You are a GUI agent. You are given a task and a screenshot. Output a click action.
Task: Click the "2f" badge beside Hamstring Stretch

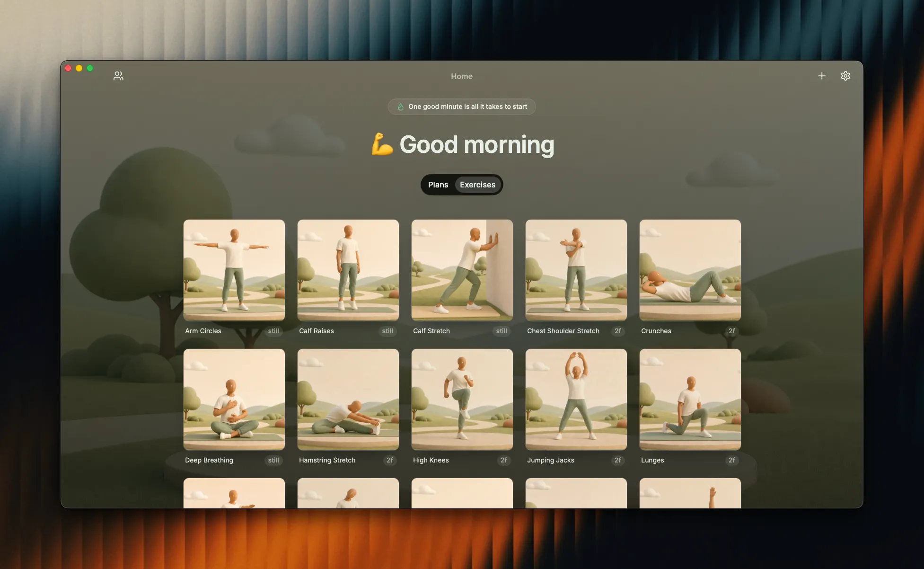[390, 460]
